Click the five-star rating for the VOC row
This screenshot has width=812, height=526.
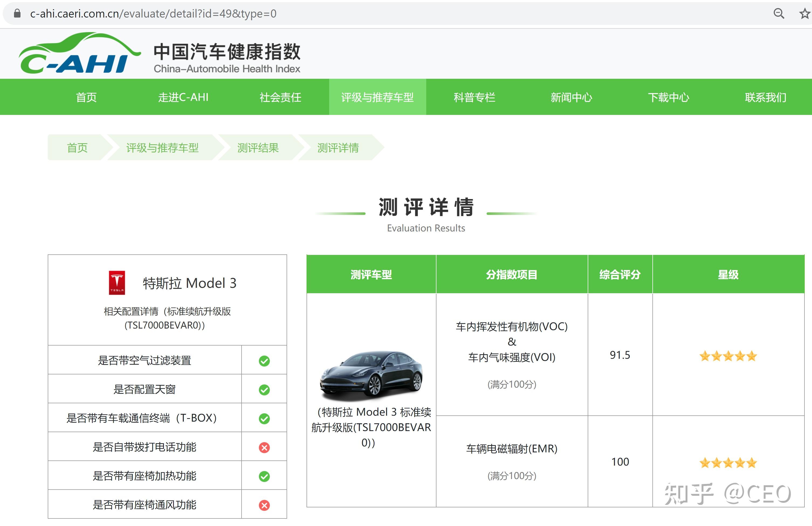(728, 356)
